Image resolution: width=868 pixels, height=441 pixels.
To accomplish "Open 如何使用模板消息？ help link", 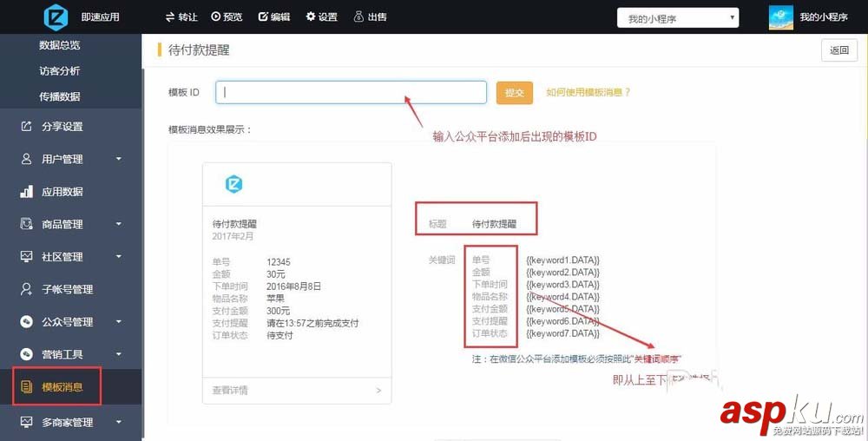I will (x=588, y=92).
